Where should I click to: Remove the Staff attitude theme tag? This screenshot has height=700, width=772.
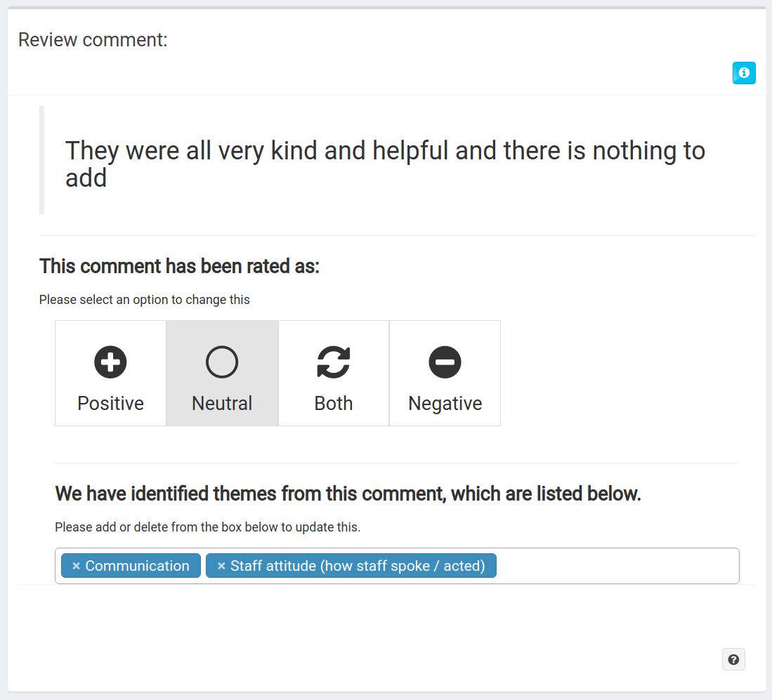[x=221, y=566]
